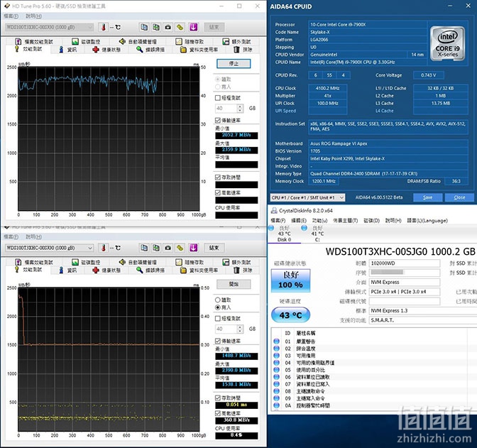Click CPU Clock value 4100.2 MHz in AIDA64
Screen dimensions: 477x448
328,88
